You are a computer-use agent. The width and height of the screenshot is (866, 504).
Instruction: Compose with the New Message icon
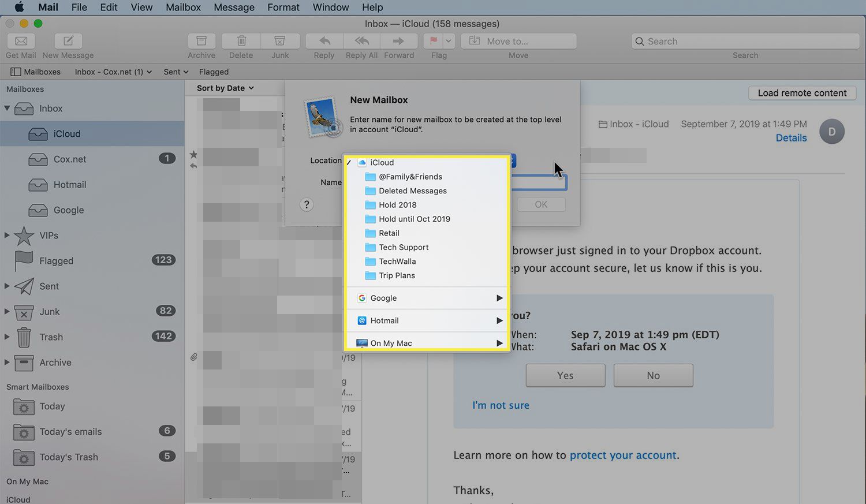point(68,41)
